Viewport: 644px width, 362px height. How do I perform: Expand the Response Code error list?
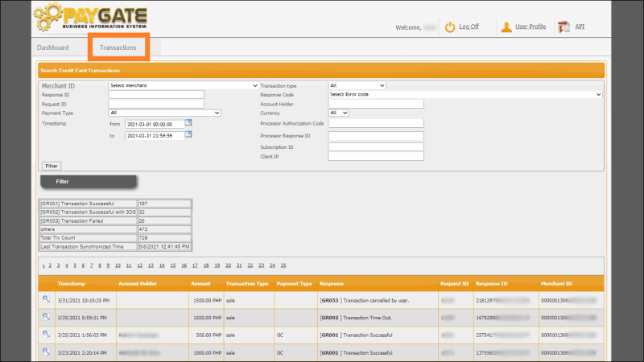[465, 94]
